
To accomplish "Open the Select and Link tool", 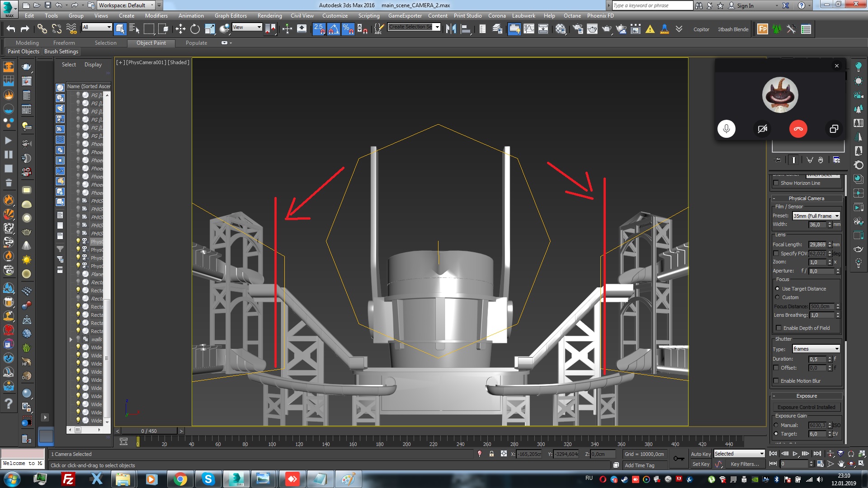I will tap(42, 29).
